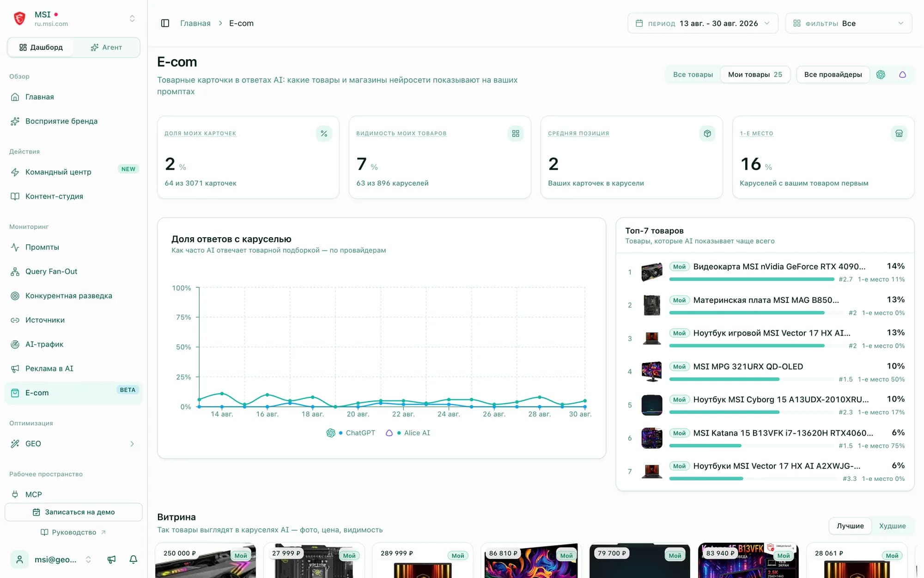This screenshot has height=578, width=924.
Task: Open the Фильтры dropdown
Action: coord(849,23)
